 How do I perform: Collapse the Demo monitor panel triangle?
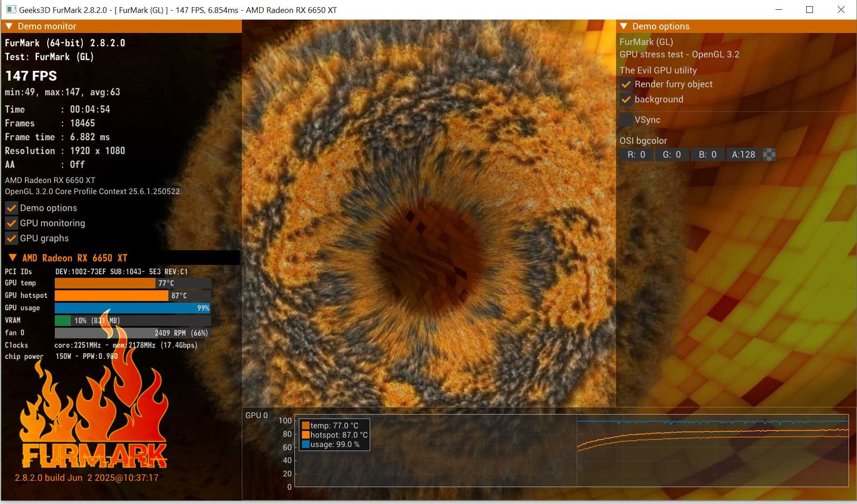point(9,26)
